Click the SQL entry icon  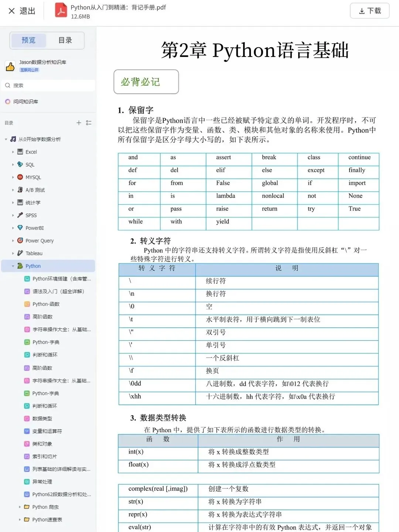(x=20, y=164)
